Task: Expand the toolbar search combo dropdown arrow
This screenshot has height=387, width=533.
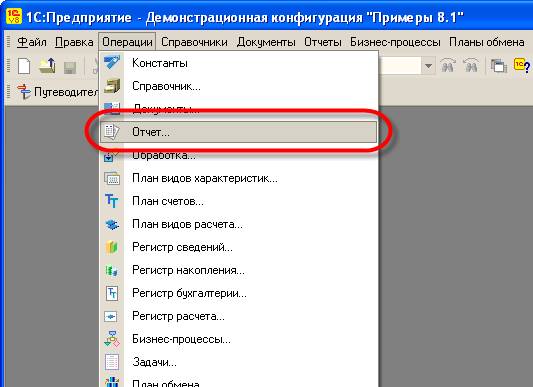Action: coord(428,65)
